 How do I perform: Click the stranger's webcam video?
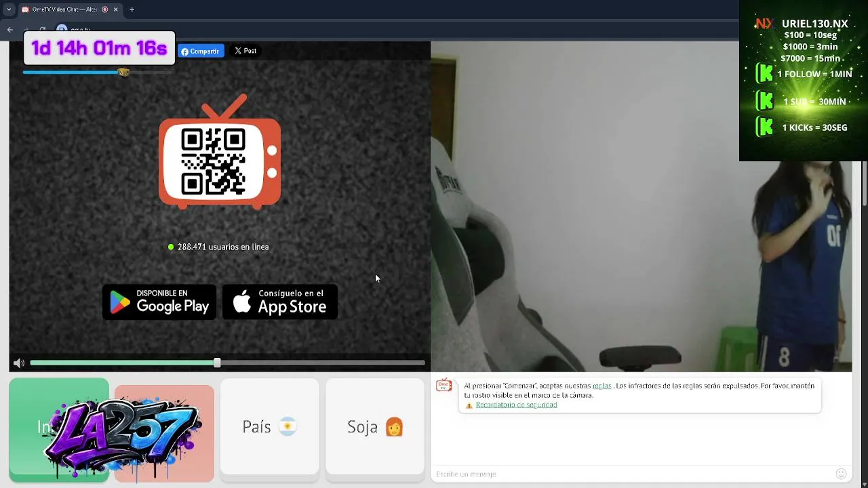coord(642,207)
